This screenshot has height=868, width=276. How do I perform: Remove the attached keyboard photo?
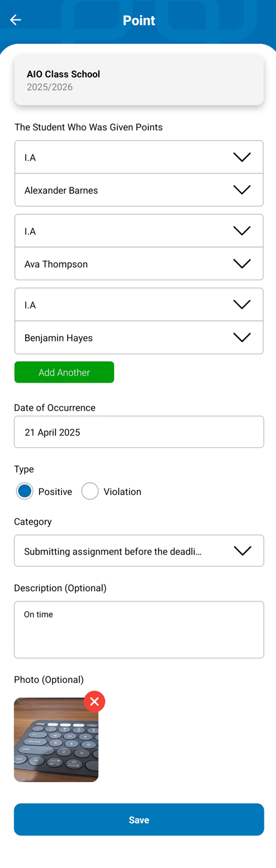point(94,701)
